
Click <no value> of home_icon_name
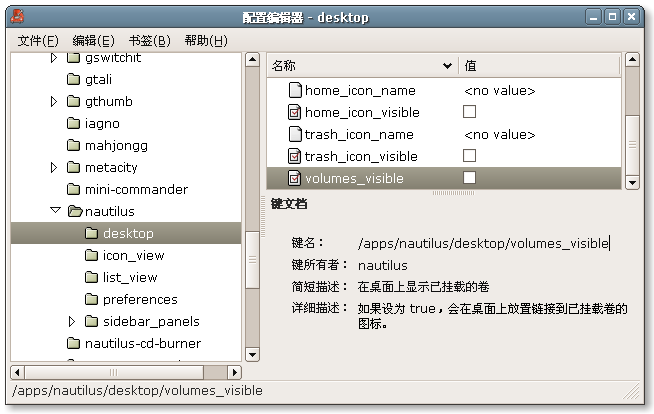pyautogui.click(x=500, y=90)
